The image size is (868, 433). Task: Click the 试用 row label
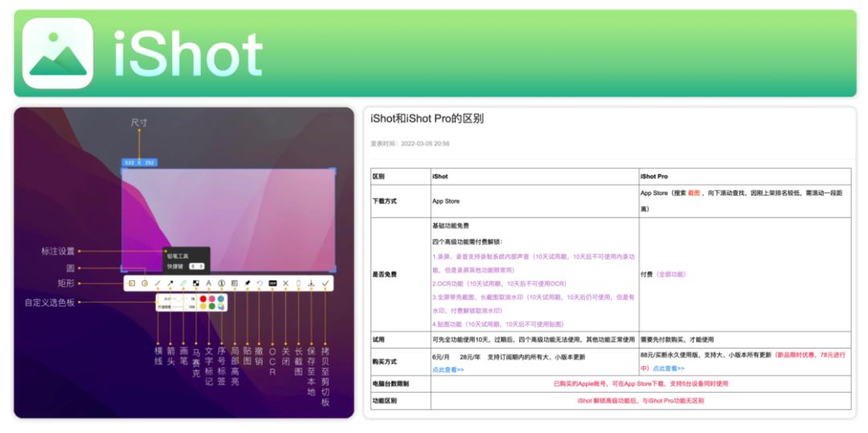point(379,340)
